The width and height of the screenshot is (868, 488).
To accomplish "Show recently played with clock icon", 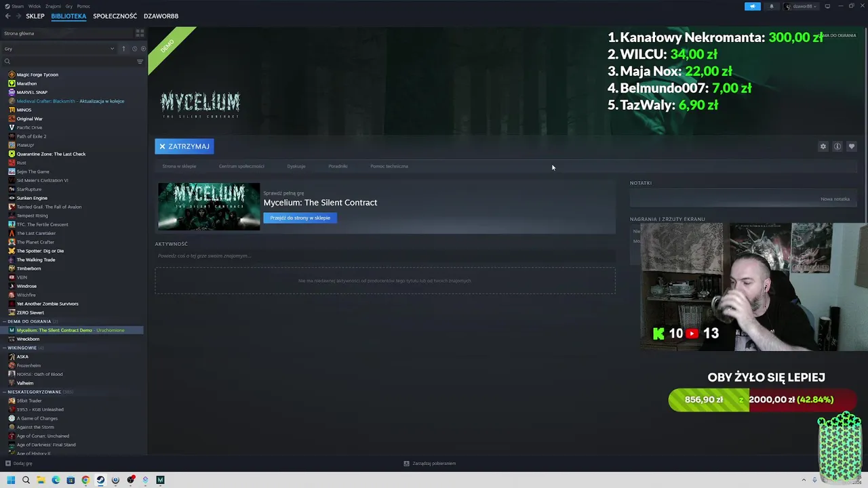I will click(x=134, y=49).
